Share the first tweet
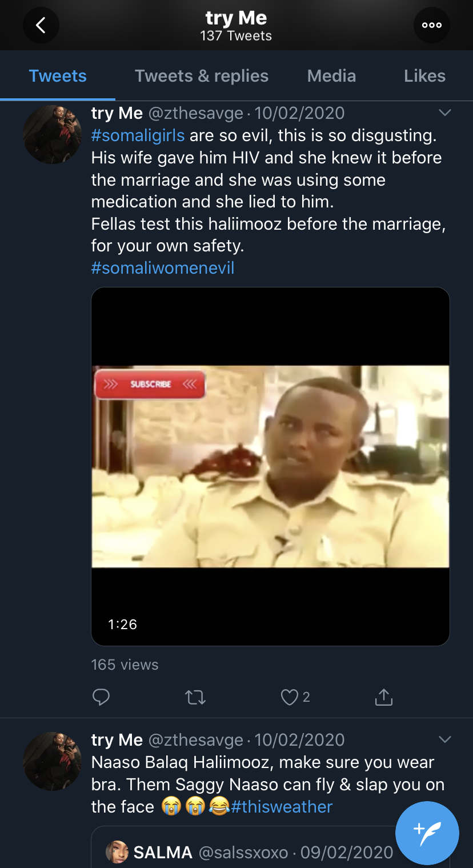Viewport: 473px width, 868px height. (x=383, y=697)
